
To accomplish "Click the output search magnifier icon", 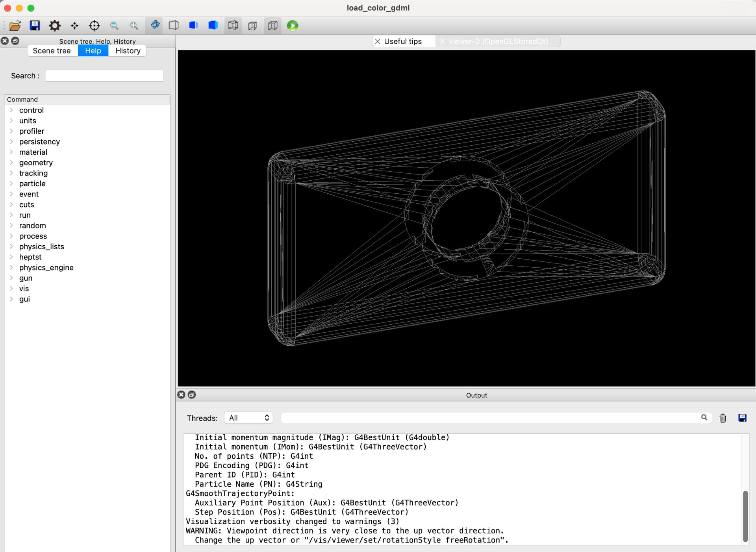I will click(x=704, y=417).
